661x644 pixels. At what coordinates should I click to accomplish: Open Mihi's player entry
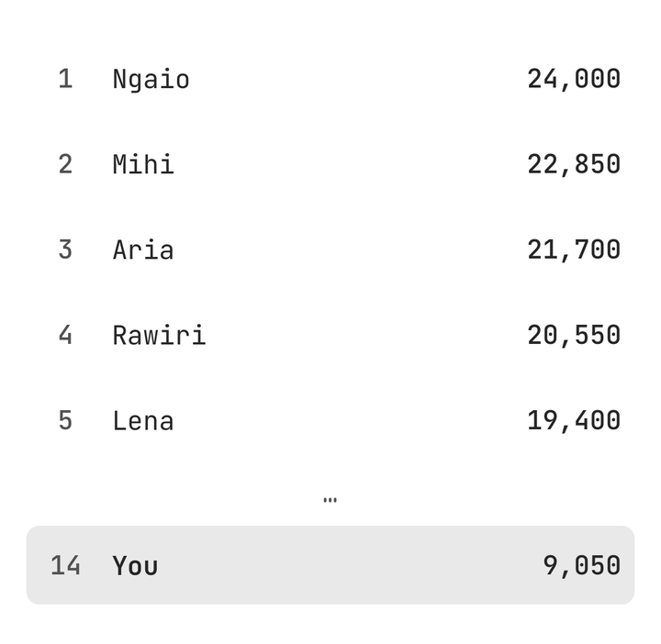coord(330,165)
